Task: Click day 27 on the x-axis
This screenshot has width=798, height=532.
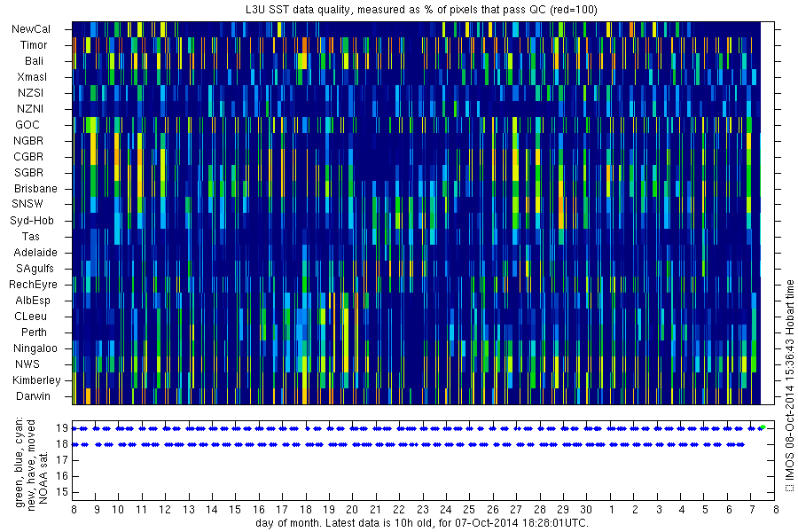Action: pos(516,510)
